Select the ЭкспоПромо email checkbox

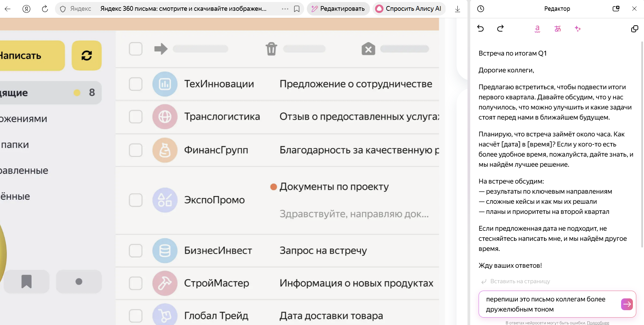pyautogui.click(x=136, y=200)
